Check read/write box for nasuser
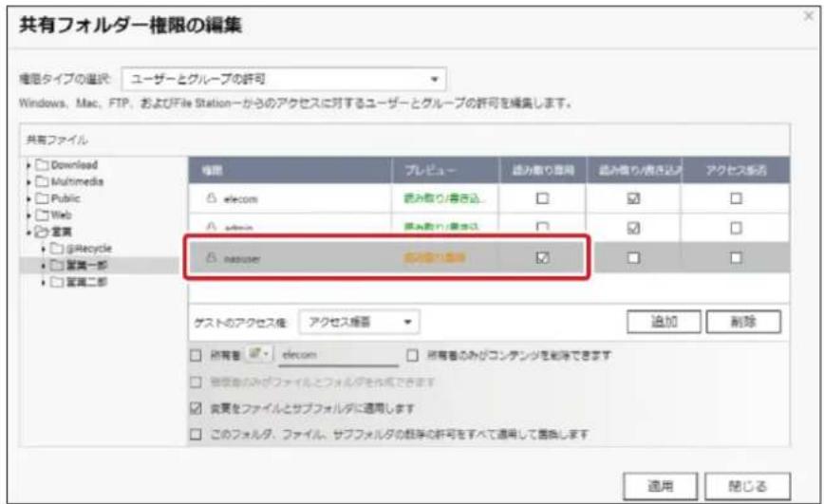The height and width of the screenshot is (504, 824). pos(634,257)
